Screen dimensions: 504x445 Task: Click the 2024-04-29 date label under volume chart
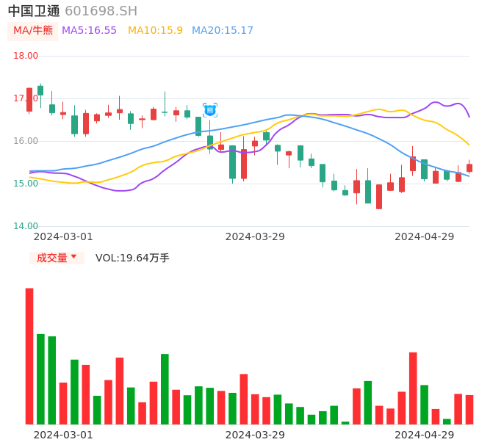tap(425, 435)
